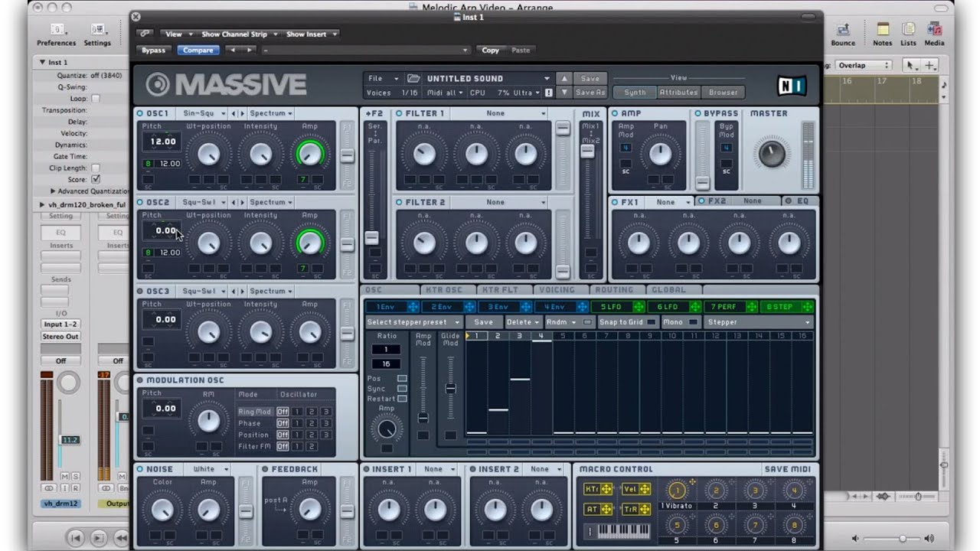Click the Bypass button
The image size is (980, 551).
point(153,50)
